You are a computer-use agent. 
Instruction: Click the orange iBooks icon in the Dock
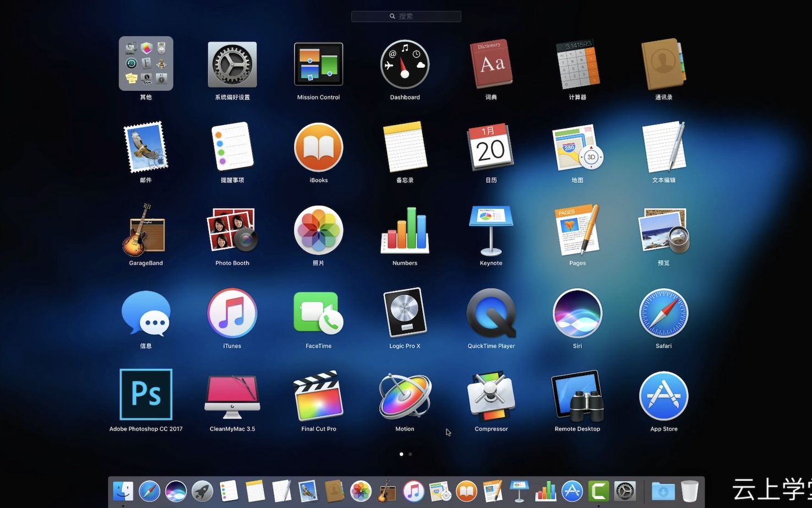click(466, 491)
